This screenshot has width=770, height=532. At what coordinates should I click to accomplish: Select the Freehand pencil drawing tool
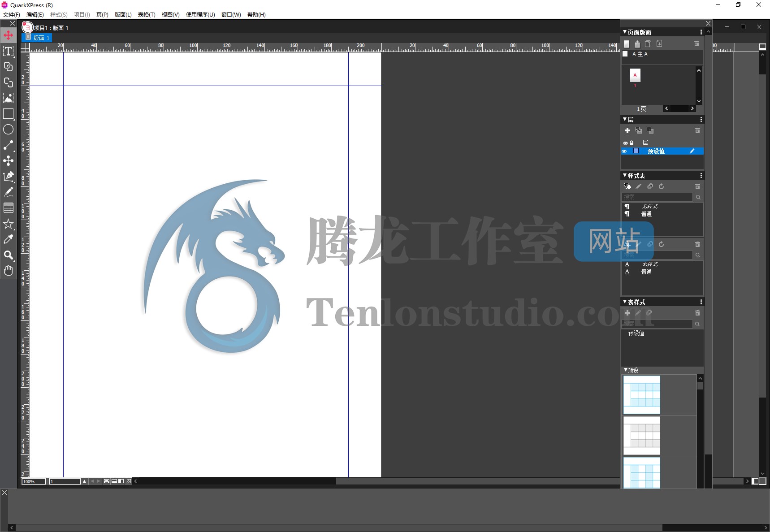[x=8, y=192]
